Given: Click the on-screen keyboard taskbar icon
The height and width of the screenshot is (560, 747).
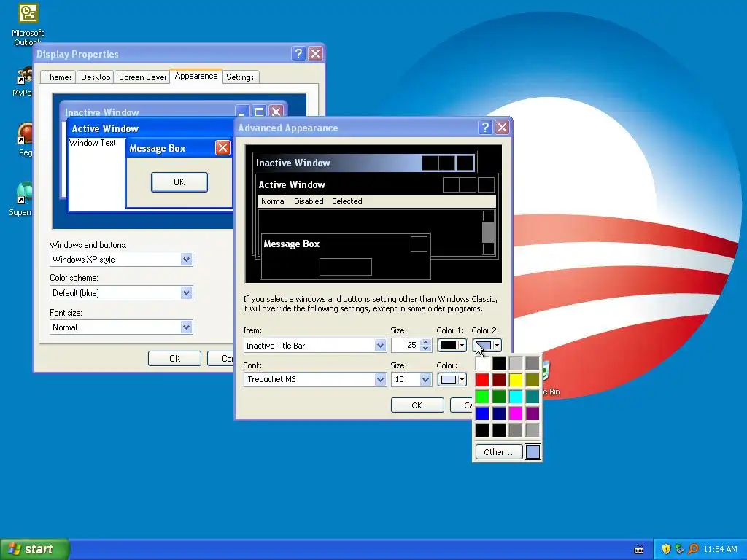Looking at the screenshot, I should point(639,550).
